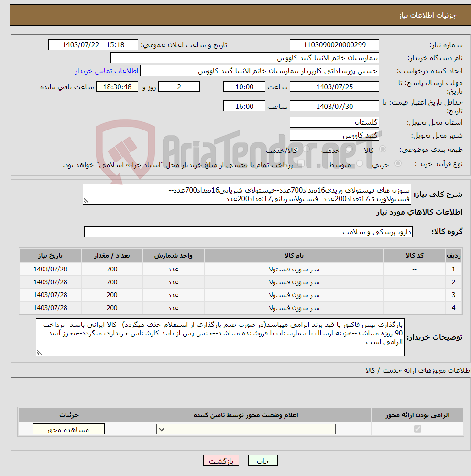471x476 pixels.
Task: Click quantity 200 in row 4
Action: point(112,308)
